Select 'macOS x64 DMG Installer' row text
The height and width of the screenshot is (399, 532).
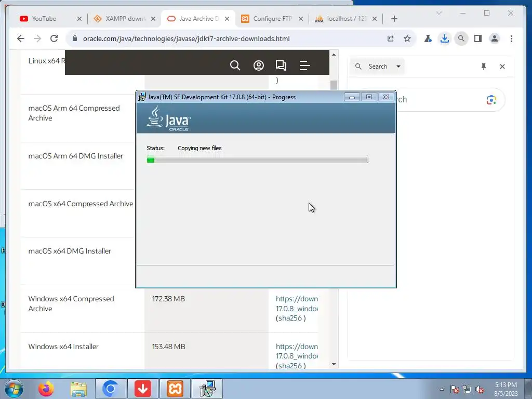(x=70, y=251)
